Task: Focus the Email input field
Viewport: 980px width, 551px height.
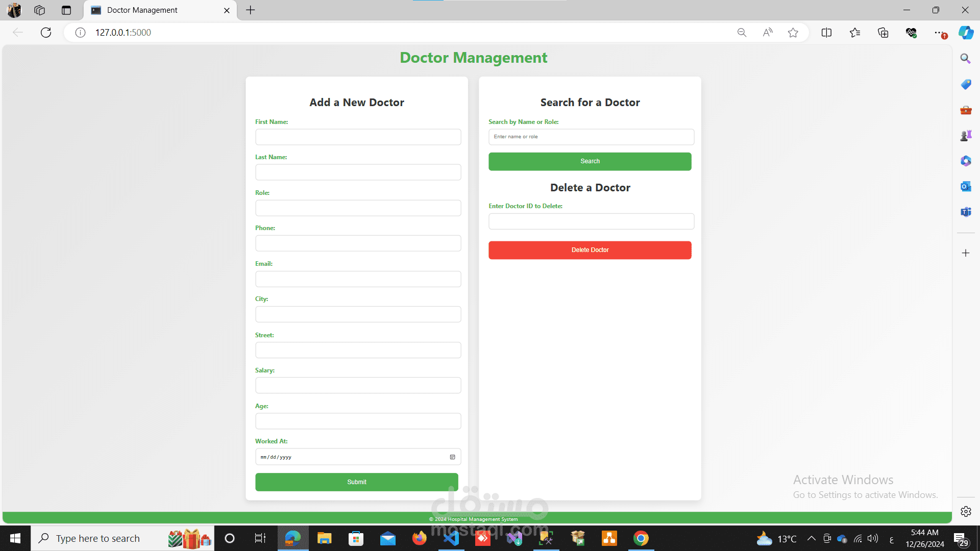Action: coord(358,279)
